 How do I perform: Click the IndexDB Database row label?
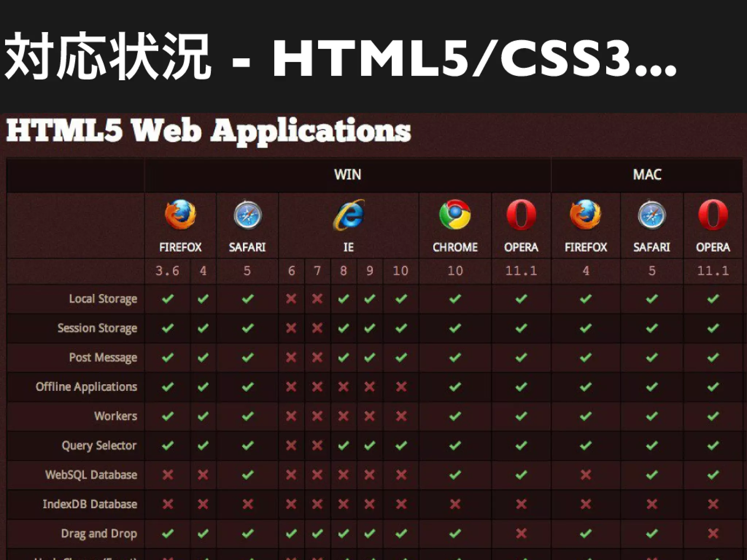90,504
